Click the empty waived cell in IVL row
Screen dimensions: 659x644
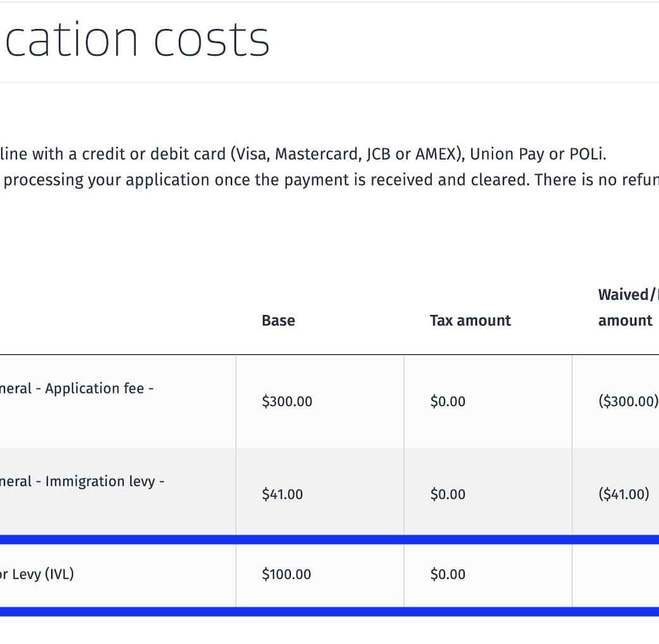615,574
